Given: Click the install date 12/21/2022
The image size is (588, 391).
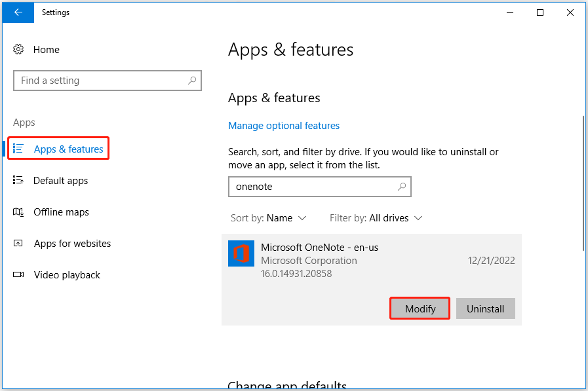Looking at the screenshot, I should 491,260.
